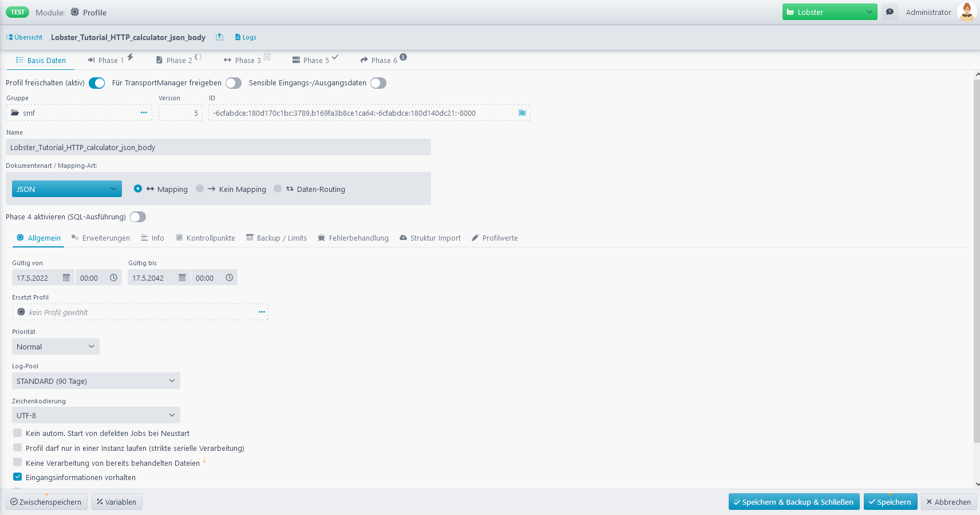
Task: Click three dots in Ersetzt Profil field
Action: (x=262, y=312)
